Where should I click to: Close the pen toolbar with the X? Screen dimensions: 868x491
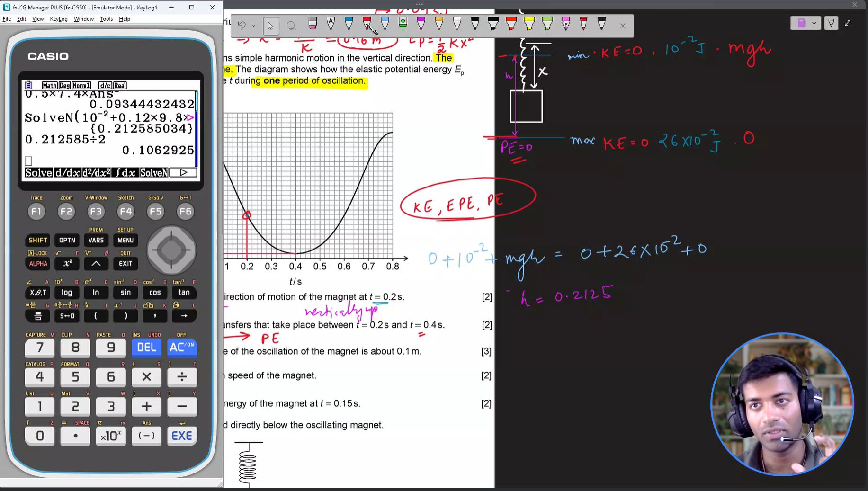(x=623, y=26)
